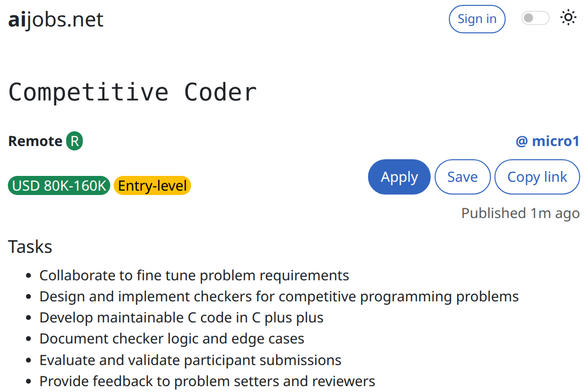
Task: Select the Entry-level badge
Action: pos(152,185)
